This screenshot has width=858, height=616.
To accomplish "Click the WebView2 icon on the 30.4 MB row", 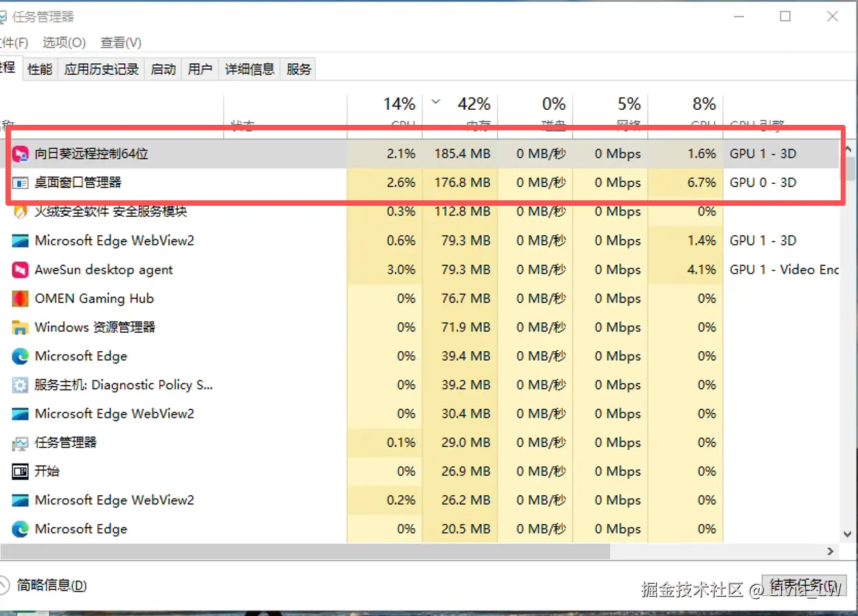I will (21, 414).
